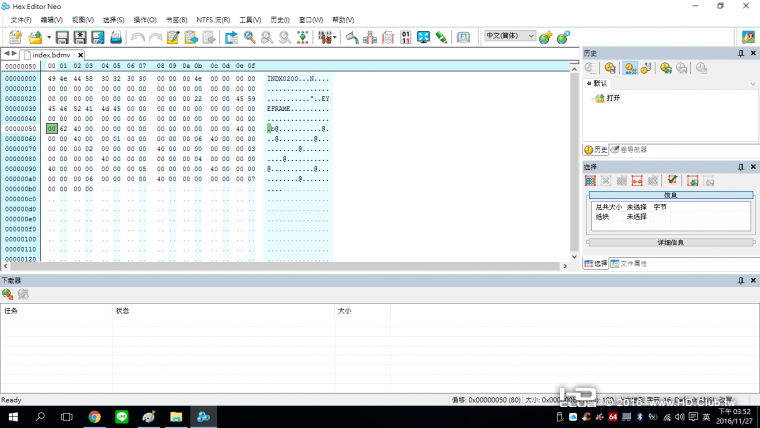Save the file with the floppy disk icon
Screen dimensions: 760x428
coord(62,37)
